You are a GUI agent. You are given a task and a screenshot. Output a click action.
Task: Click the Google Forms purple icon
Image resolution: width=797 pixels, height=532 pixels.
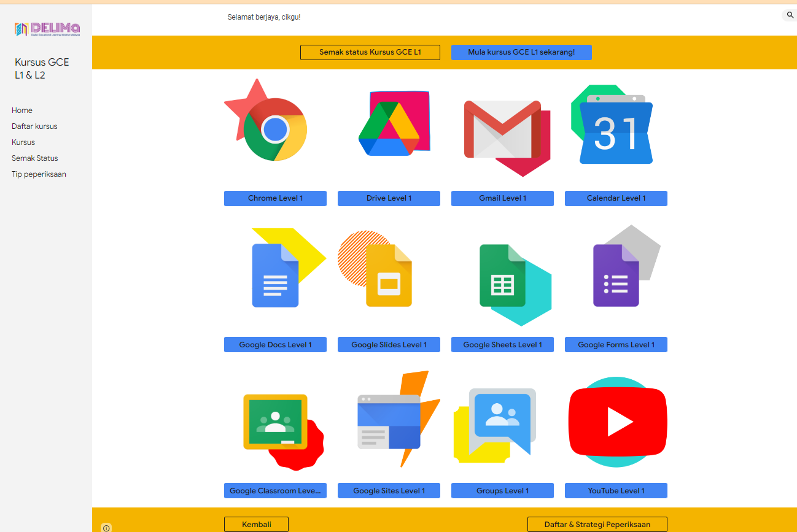click(x=616, y=276)
